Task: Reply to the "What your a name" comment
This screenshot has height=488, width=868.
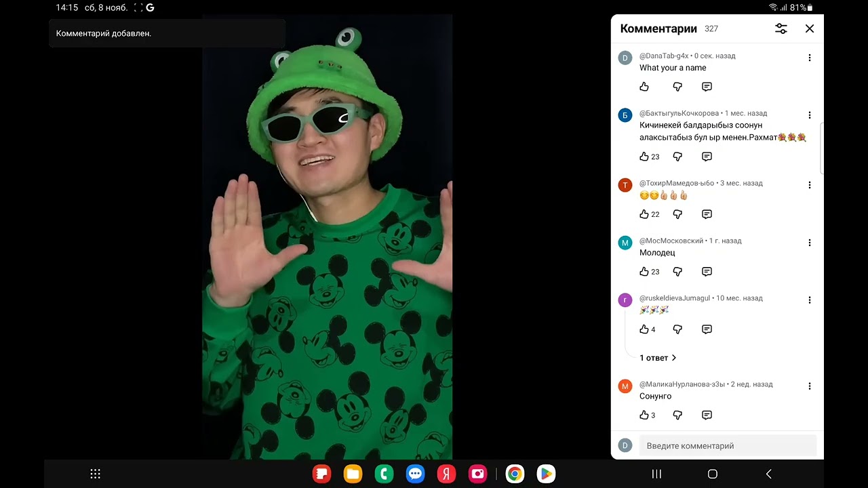Action: tap(707, 87)
